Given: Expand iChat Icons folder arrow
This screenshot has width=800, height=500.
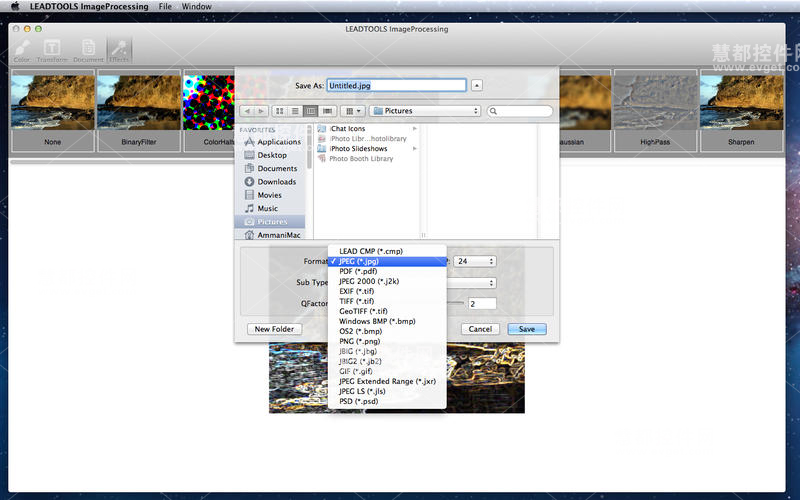Looking at the screenshot, I should [x=415, y=129].
